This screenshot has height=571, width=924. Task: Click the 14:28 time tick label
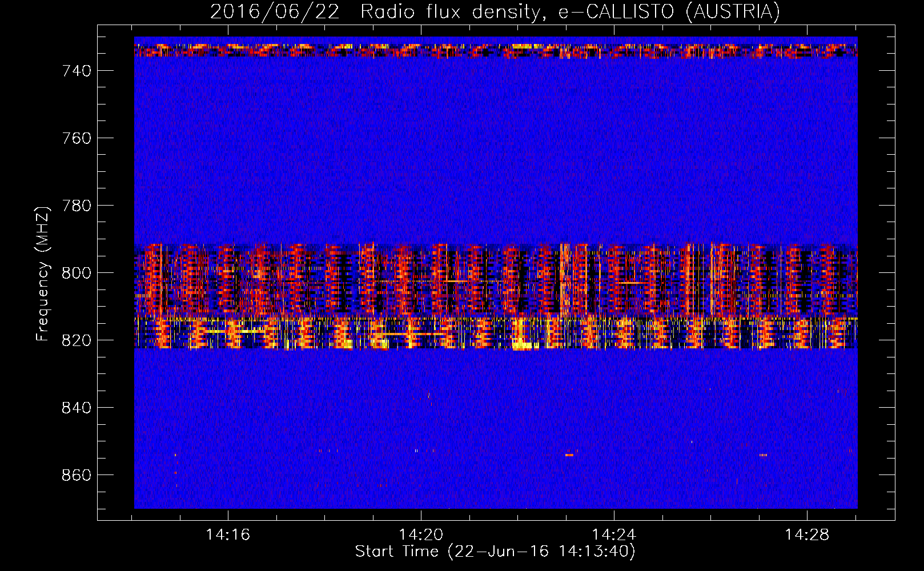(x=807, y=535)
